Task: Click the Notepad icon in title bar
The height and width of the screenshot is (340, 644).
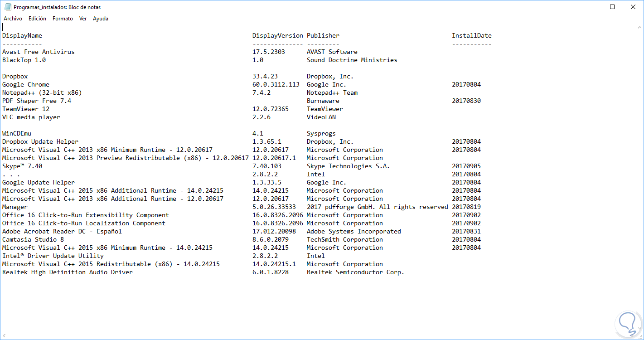Action: [x=7, y=7]
